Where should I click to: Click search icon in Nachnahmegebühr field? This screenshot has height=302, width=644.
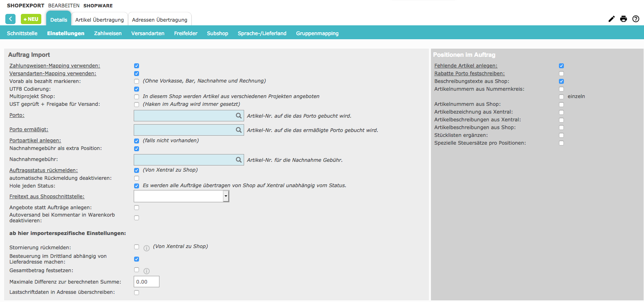239,160
